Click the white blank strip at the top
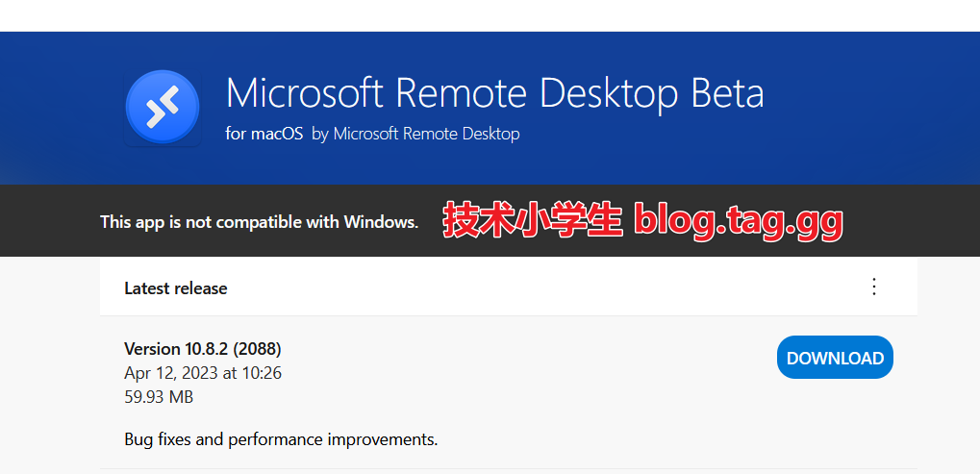The width and height of the screenshot is (980, 474). pos(481,14)
